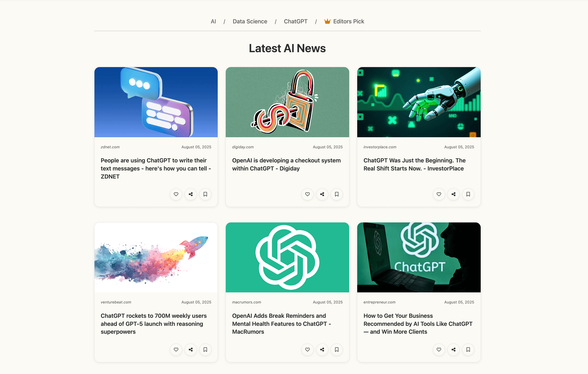Share the ZDNET ChatGPT article

click(x=190, y=194)
